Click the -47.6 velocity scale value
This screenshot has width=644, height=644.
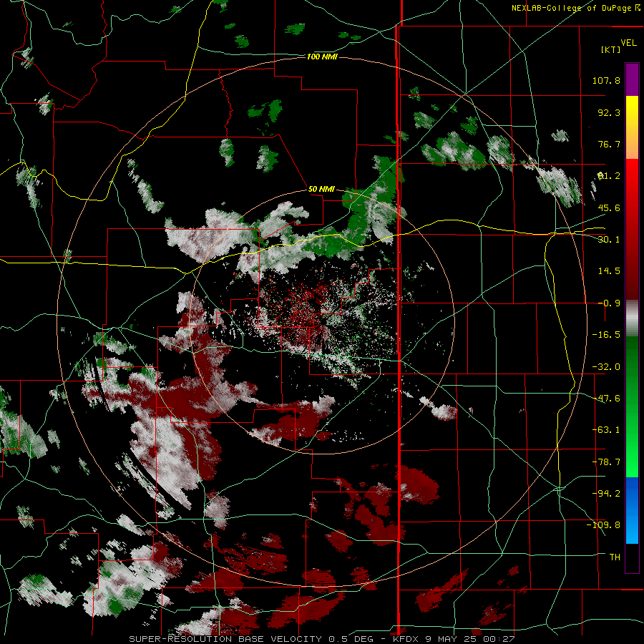(x=606, y=399)
